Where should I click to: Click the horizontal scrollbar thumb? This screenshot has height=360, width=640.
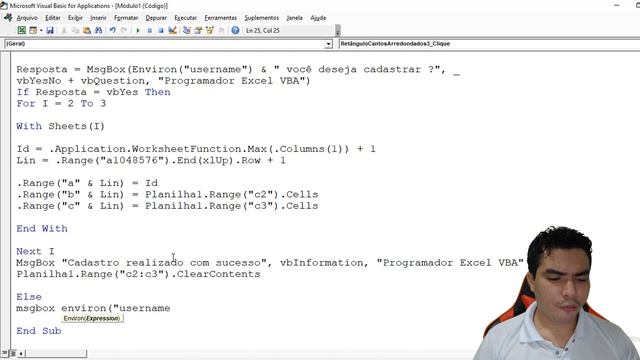click(x=56, y=353)
